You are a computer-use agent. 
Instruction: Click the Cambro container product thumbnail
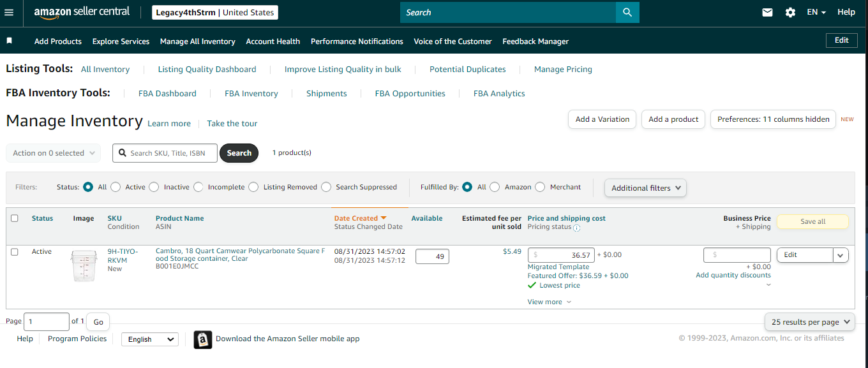pyautogui.click(x=84, y=265)
